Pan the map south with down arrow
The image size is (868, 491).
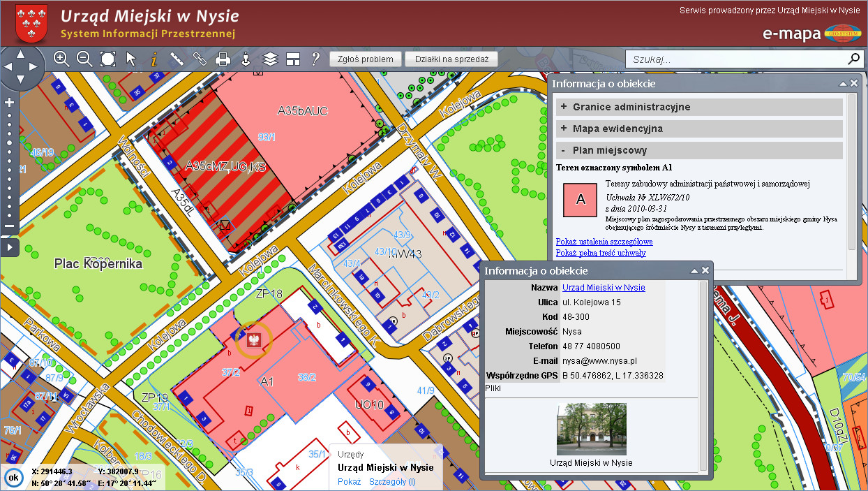click(20, 80)
